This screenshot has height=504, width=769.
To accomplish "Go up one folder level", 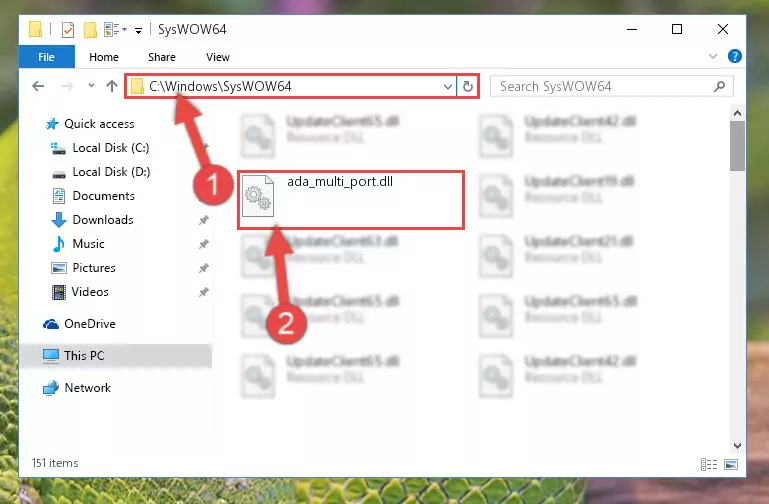I will [x=112, y=86].
